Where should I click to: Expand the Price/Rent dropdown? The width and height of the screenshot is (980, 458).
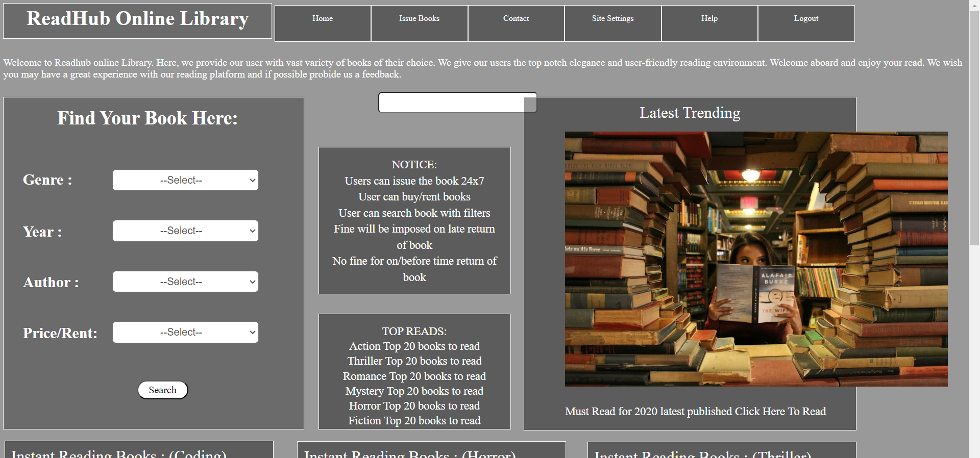click(x=185, y=332)
